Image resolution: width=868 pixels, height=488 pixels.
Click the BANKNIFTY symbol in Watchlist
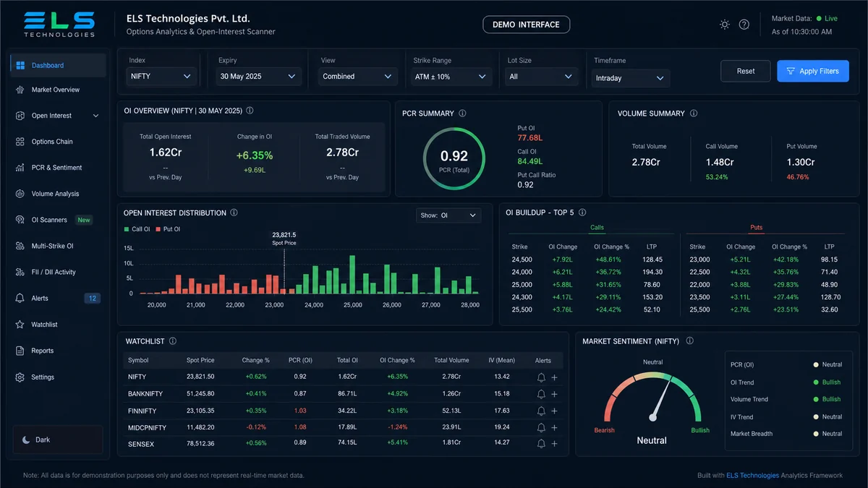145,394
